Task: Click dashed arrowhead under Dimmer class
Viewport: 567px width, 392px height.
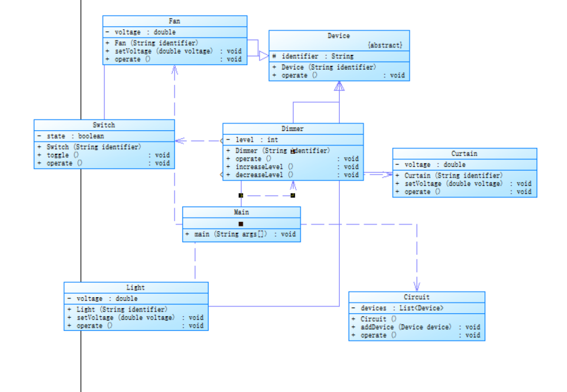Action: click(293, 185)
